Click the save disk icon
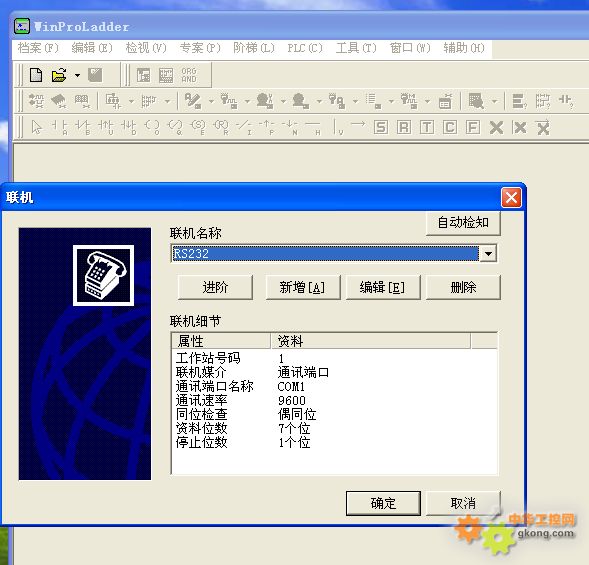This screenshot has height=565, width=589. click(x=95, y=75)
